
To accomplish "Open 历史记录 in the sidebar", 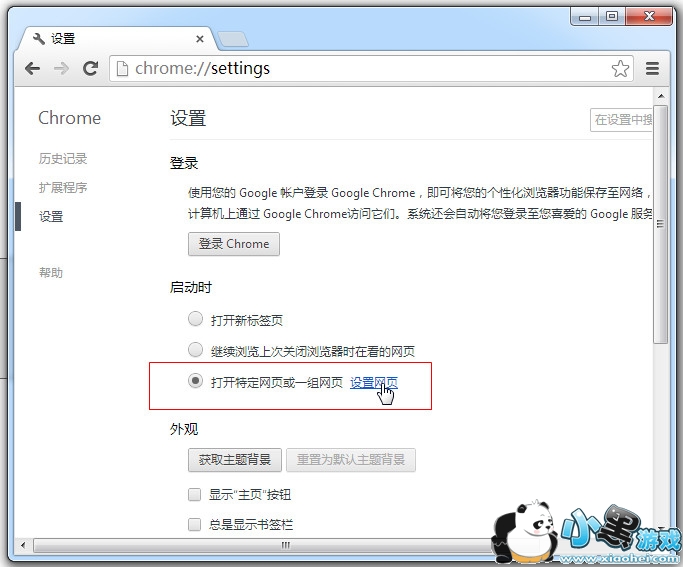I will pyautogui.click(x=63, y=159).
